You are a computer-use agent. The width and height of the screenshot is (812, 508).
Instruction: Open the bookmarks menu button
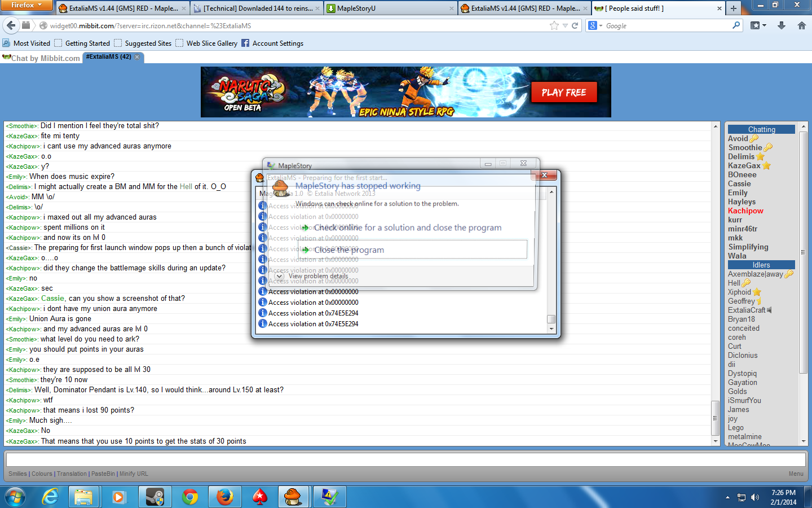tap(758, 25)
